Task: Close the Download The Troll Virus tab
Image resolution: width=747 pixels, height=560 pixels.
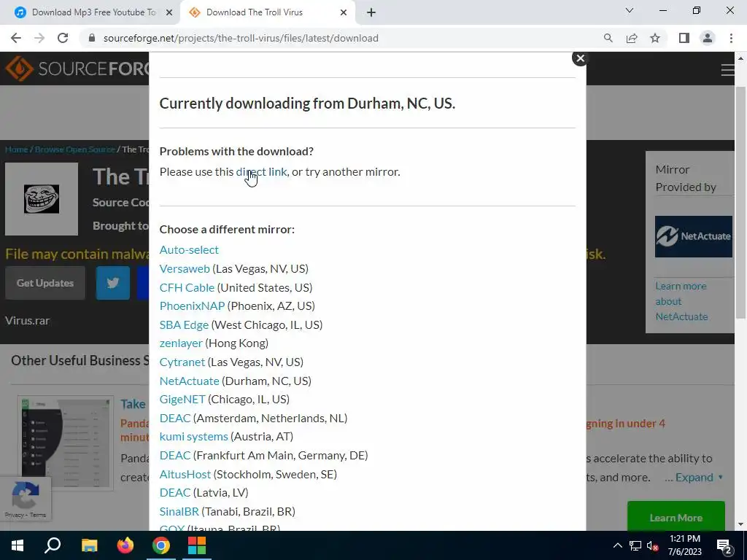Action: (344, 12)
